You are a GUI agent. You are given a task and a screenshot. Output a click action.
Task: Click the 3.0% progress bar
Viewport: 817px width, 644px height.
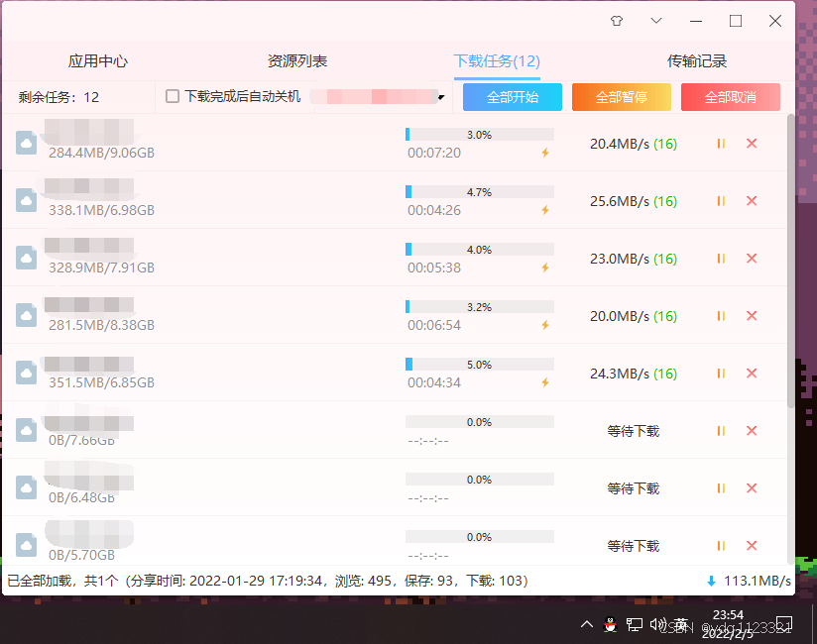point(479,135)
